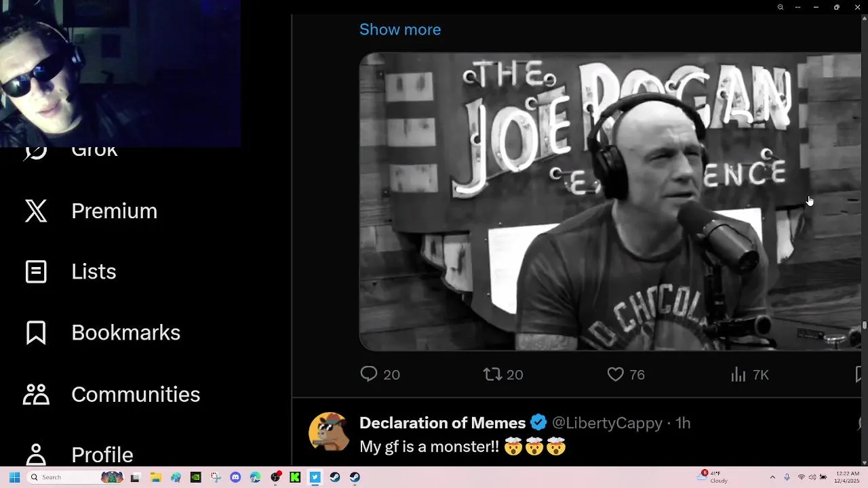This screenshot has height=488, width=868.
Task: Open Declaration of Memes profile name
Action: click(443, 423)
